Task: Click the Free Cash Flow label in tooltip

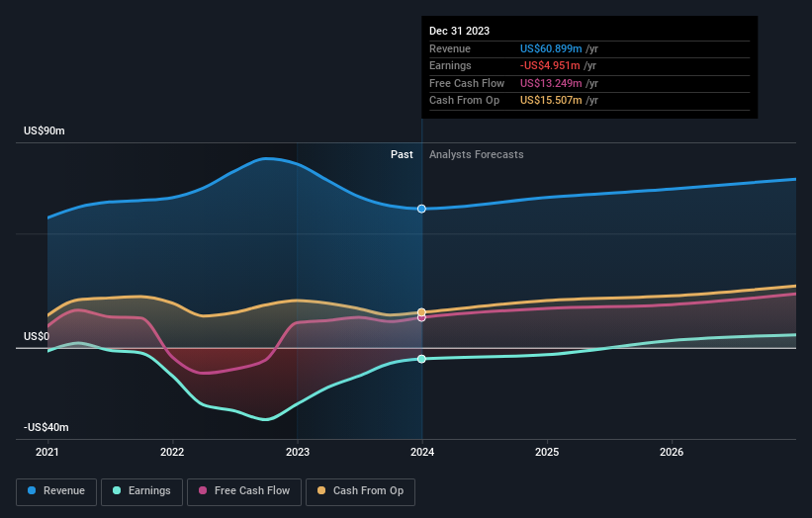Action: (x=467, y=83)
